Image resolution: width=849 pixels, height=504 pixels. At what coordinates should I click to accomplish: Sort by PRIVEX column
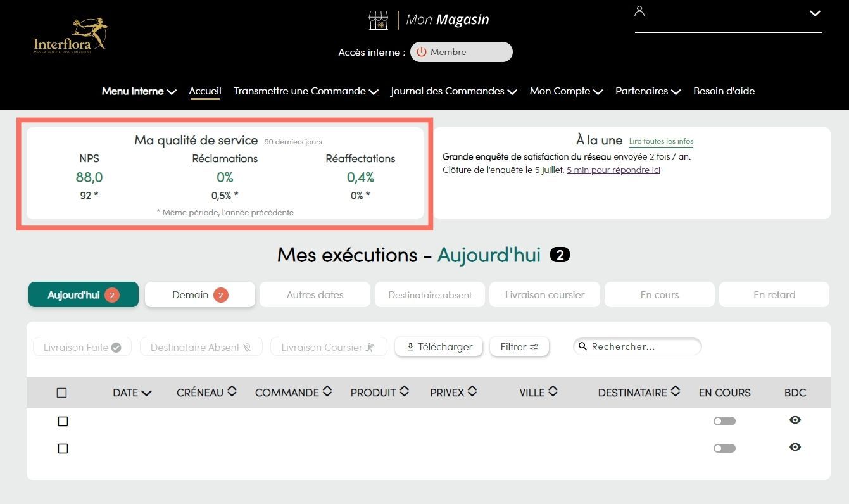click(x=453, y=393)
